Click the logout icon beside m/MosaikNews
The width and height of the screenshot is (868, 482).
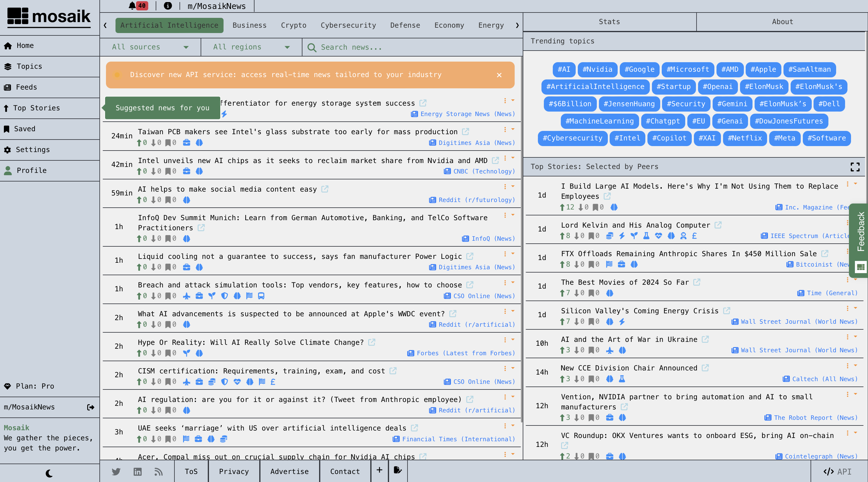click(x=91, y=407)
